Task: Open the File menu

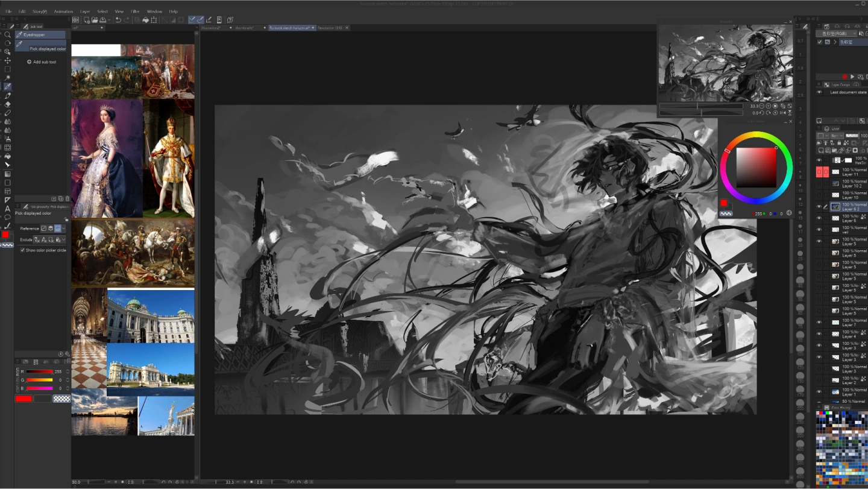Action: [8, 11]
